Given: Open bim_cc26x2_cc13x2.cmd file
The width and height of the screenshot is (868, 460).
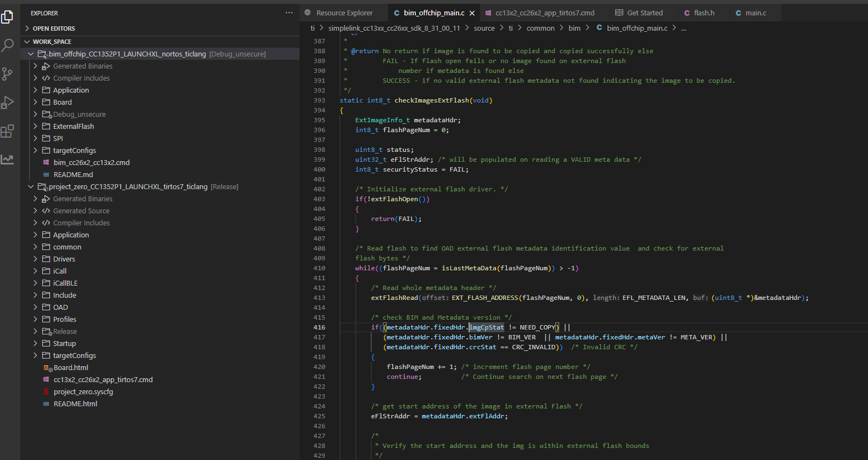Looking at the screenshot, I should tap(92, 163).
